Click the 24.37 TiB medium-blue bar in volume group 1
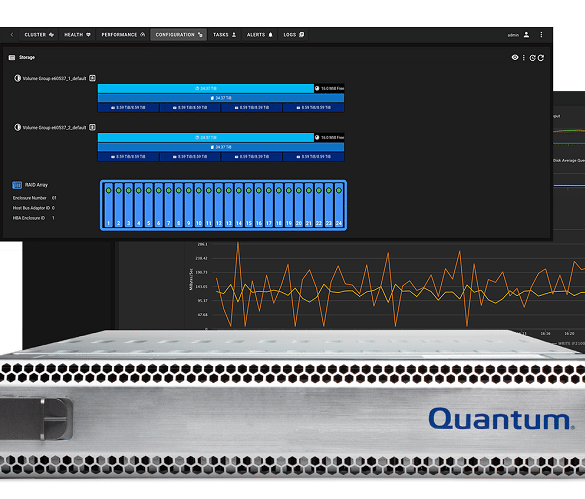This screenshot has height=499, width=585. tap(221, 98)
